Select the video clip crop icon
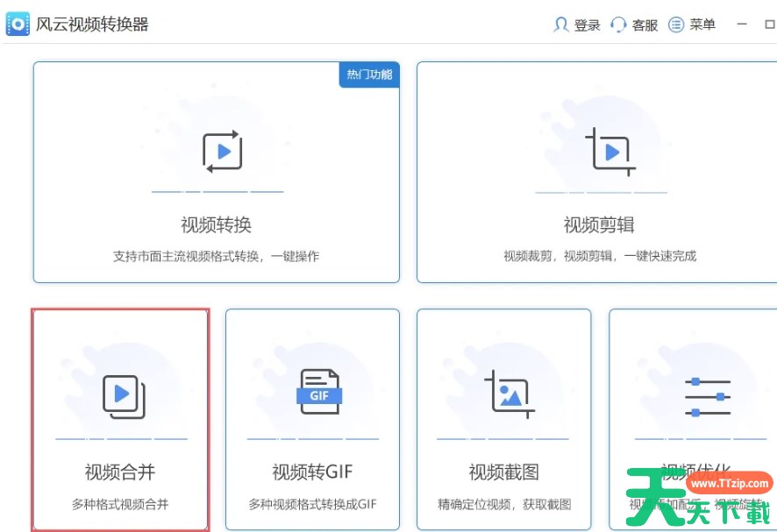 pos(609,152)
